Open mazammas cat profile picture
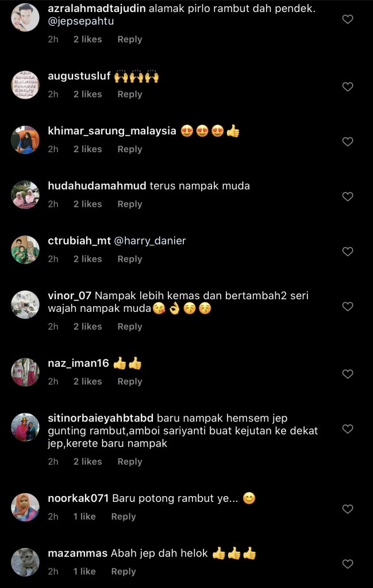The width and height of the screenshot is (373, 588). (x=25, y=562)
